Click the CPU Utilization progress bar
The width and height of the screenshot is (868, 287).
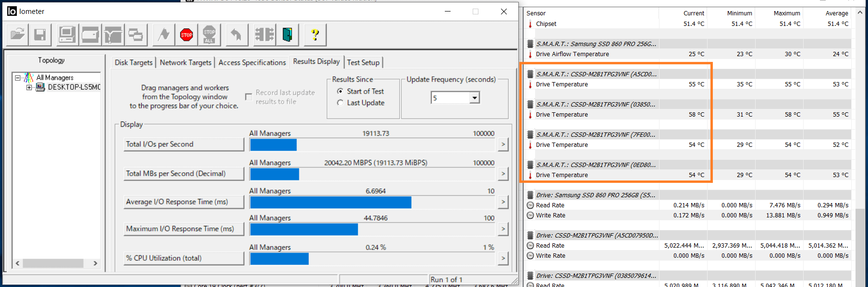[x=372, y=259]
